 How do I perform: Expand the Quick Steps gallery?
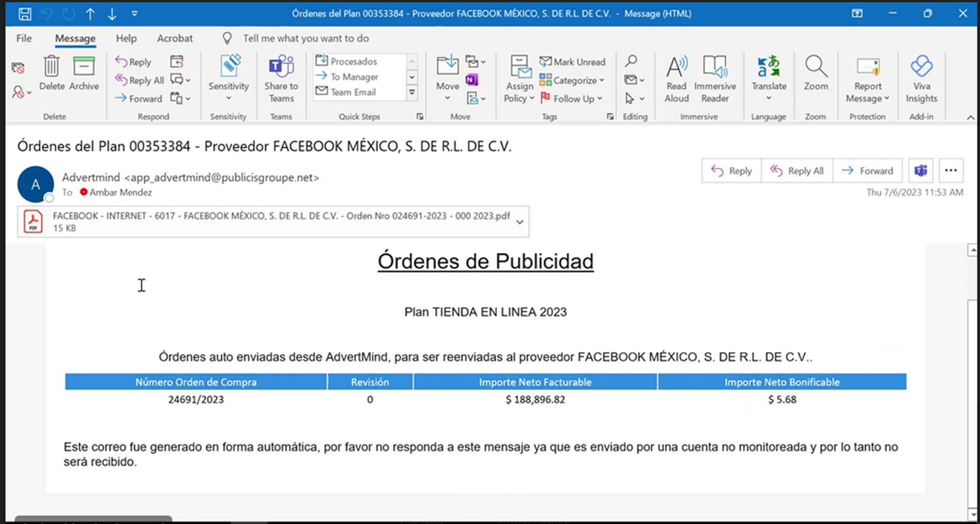click(x=412, y=93)
